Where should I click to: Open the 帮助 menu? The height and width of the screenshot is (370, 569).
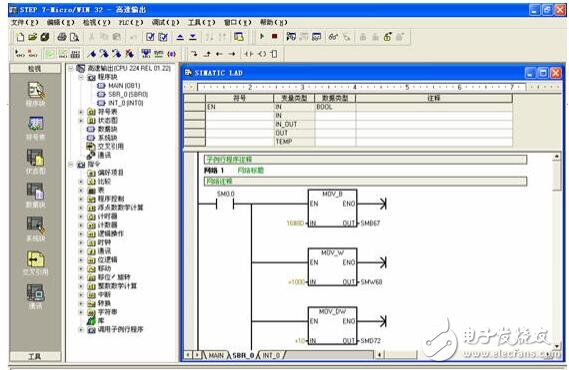(x=273, y=22)
